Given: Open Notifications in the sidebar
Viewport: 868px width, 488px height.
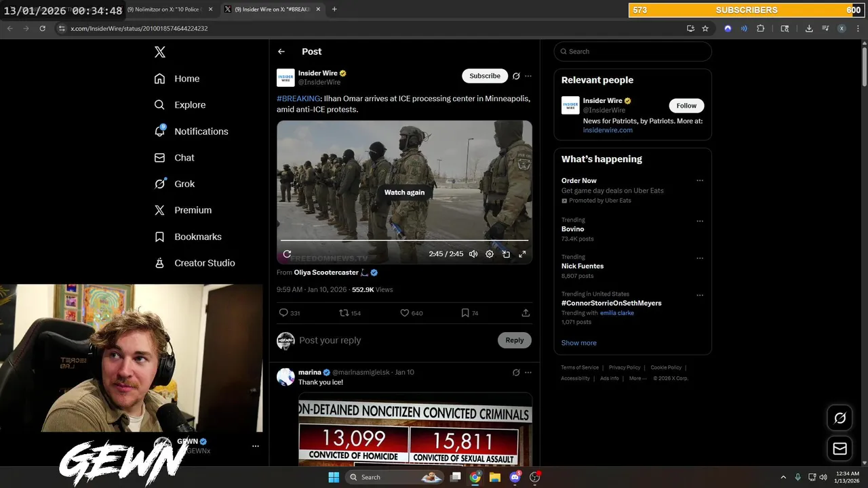Looking at the screenshot, I should click(x=191, y=131).
